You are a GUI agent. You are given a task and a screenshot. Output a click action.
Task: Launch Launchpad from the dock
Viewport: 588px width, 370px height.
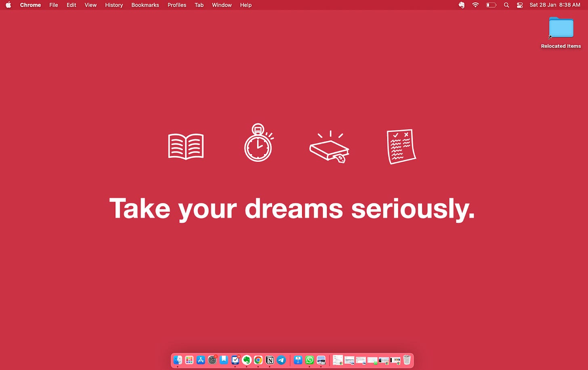pyautogui.click(x=189, y=360)
